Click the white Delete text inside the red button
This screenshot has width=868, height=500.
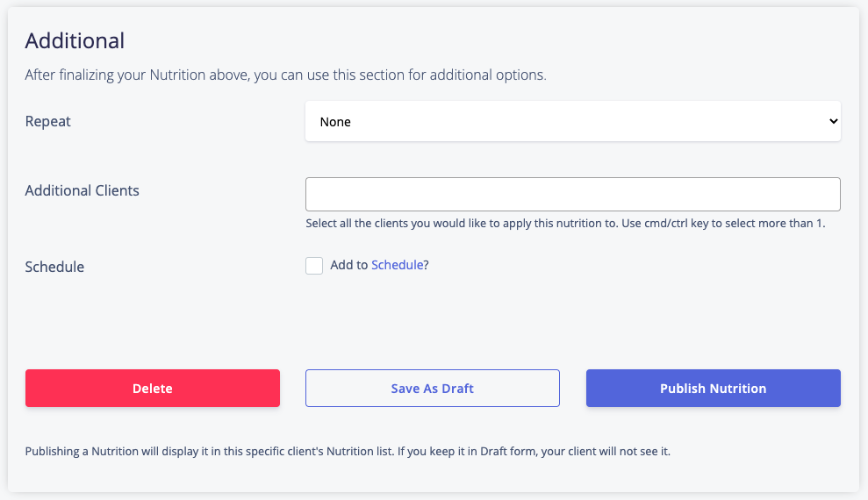(153, 389)
